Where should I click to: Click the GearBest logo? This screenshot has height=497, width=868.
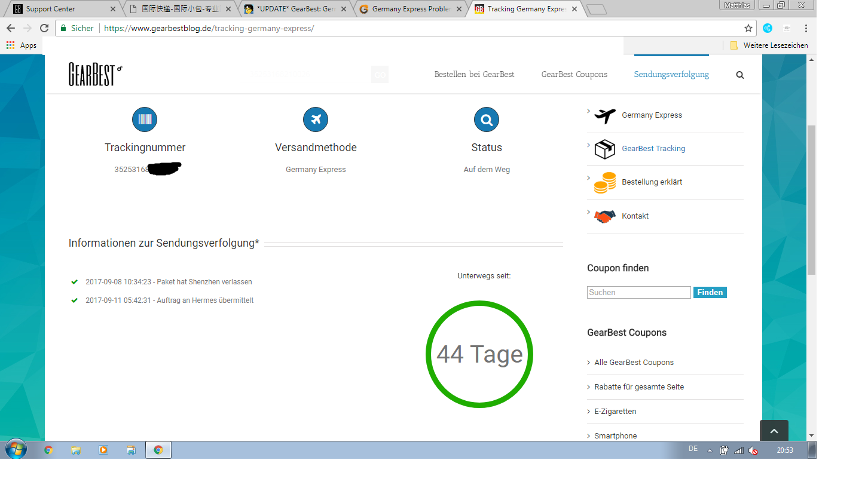coord(95,74)
